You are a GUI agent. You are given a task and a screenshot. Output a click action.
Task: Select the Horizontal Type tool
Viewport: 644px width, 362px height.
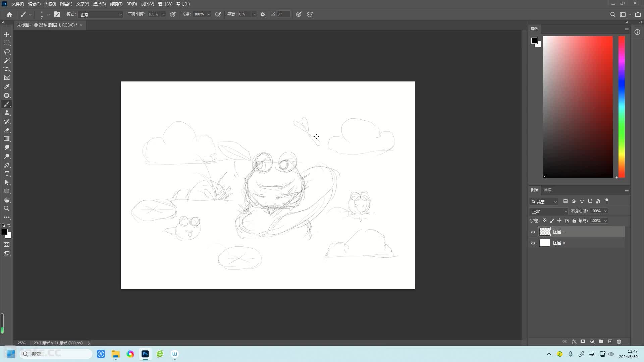point(7,174)
